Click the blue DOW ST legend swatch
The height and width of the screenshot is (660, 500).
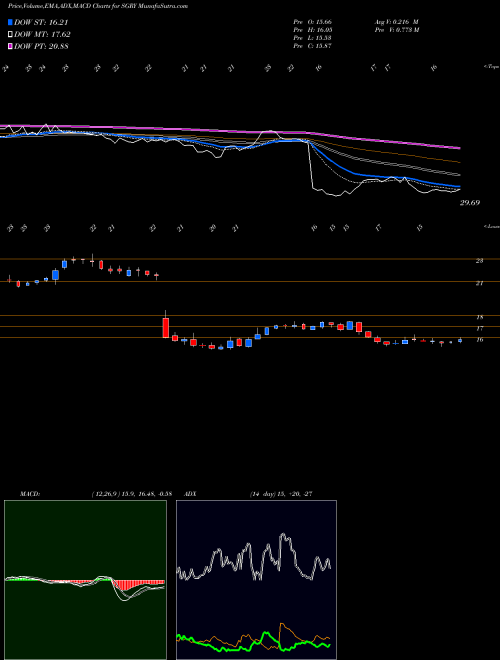[10, 22]
